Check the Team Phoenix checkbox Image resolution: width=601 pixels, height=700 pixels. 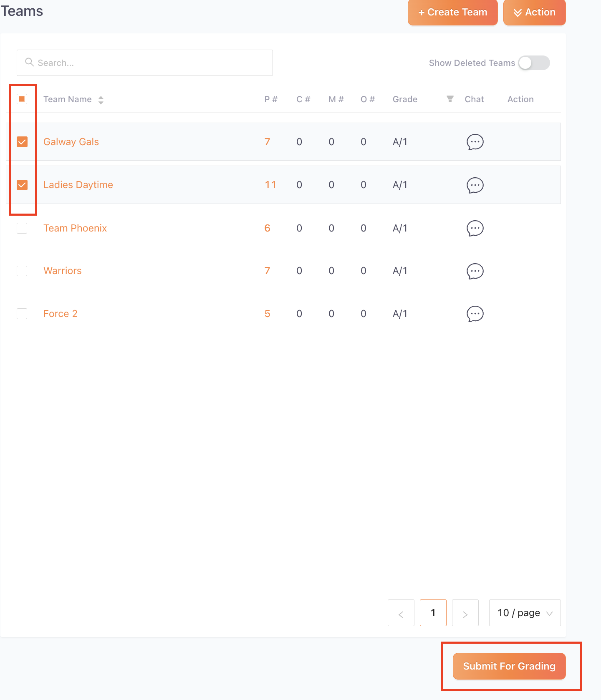coord(22,228)
